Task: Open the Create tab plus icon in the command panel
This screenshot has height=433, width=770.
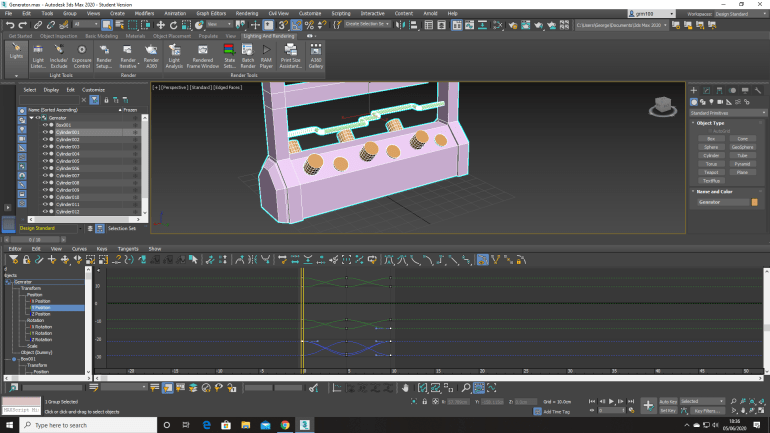Action: click(x=693, y=90)
